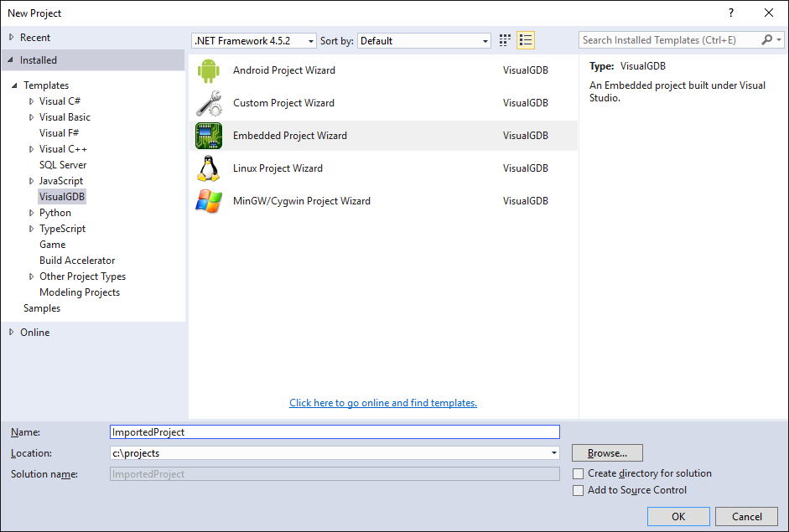Viewport: 789px width, 532px height.
Task: Switch to small icons grid view
Action: [505, 40]
